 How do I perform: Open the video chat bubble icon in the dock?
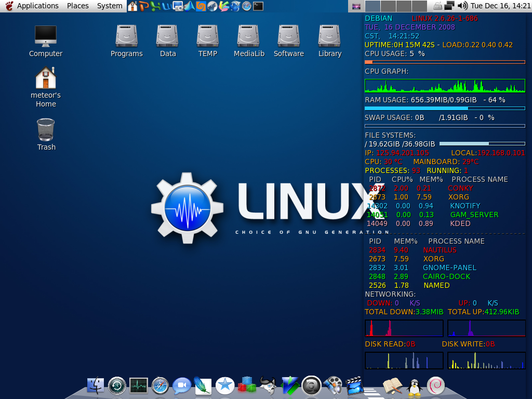click(182, 386)
